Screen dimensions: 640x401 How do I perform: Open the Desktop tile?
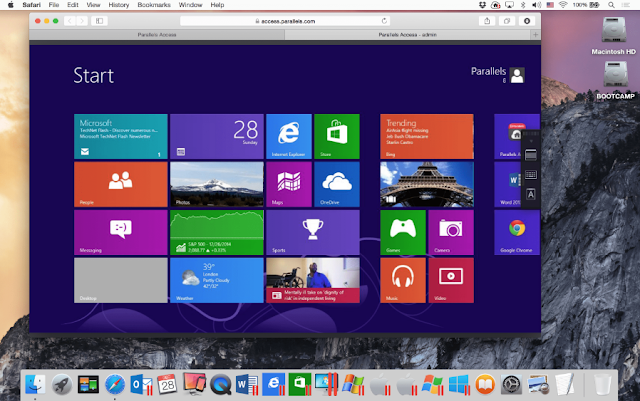tap(121, 280)
